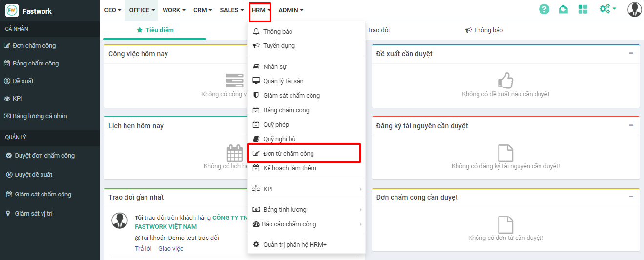The width and height of the screenshot is (644, 260).
Task: Switch to the Tiêu điểm tab
Action: 155,30
